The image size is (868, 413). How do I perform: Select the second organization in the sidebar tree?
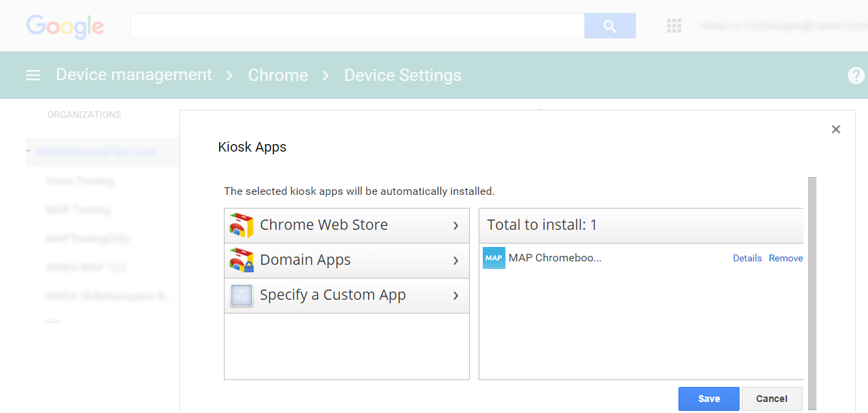point(80,181)
